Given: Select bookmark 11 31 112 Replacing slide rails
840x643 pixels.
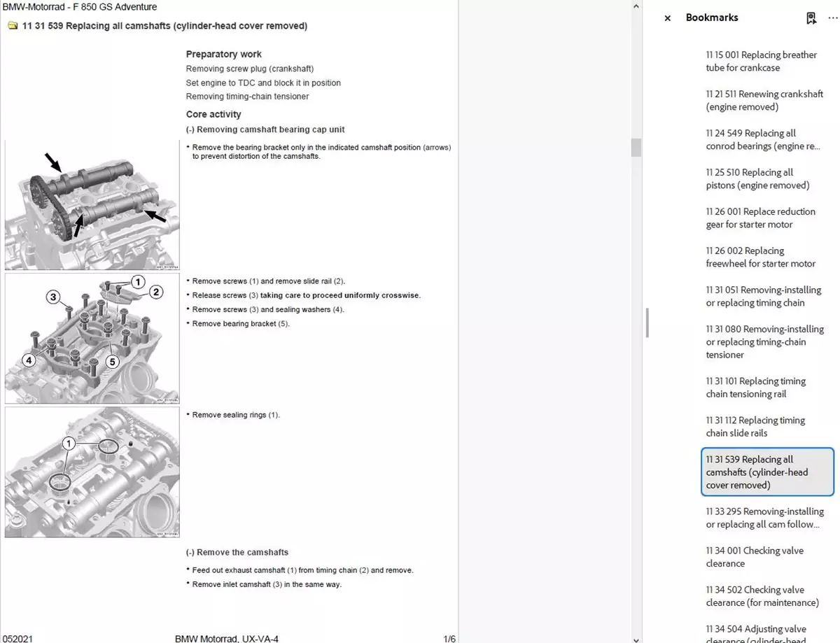Looking at the screenshot, I should tap(755, 427).
